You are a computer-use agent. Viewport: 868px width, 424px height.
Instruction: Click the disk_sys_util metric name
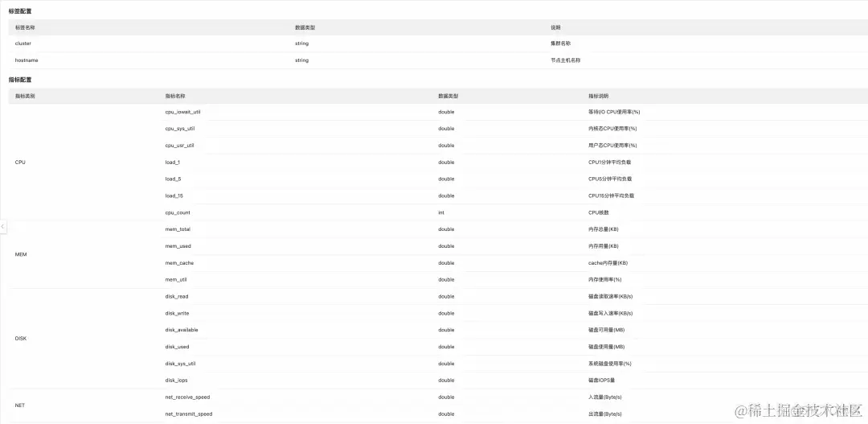point(181,364)
